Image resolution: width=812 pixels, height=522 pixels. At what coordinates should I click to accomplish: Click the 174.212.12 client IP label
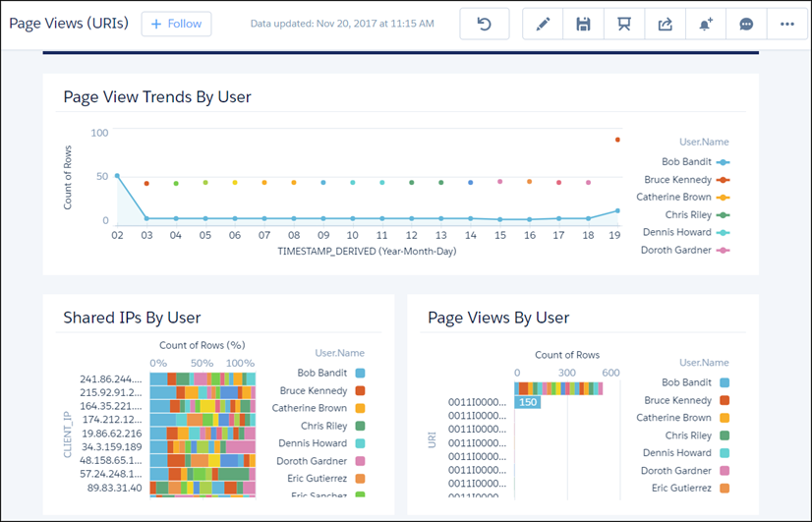[112, 420]
